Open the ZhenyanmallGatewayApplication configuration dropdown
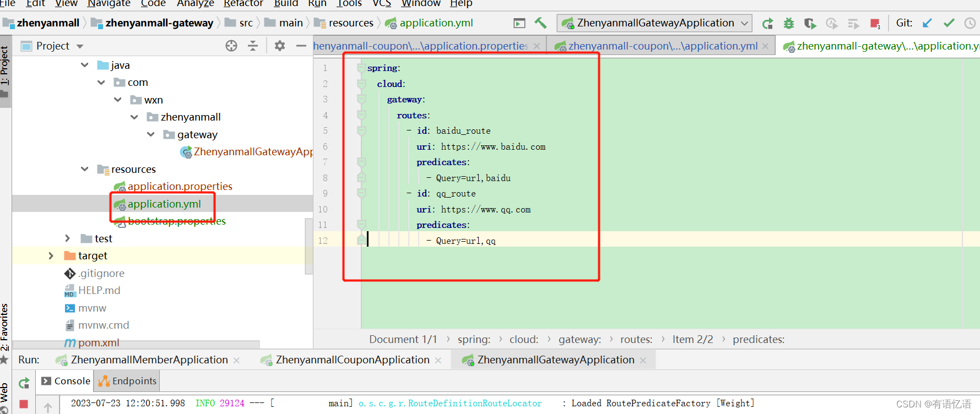This screenshot has height=414, width=980. [x=654, y=23]
